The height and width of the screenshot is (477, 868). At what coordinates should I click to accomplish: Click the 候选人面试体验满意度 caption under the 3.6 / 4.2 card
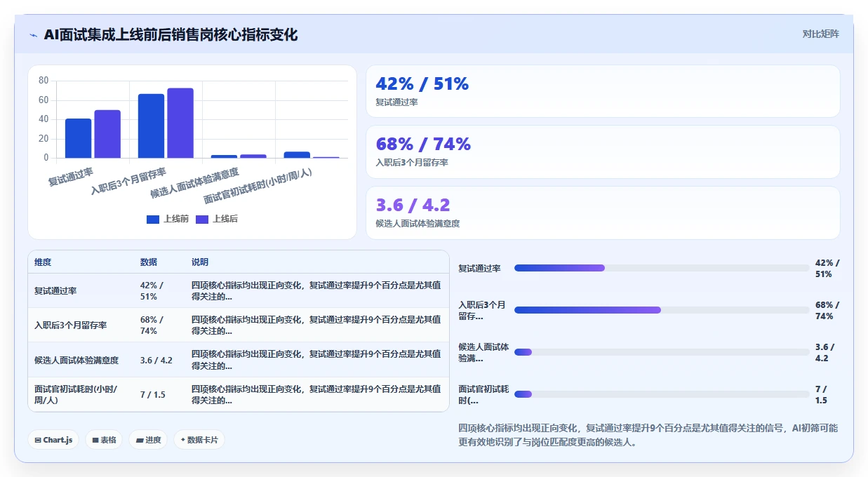click(x=418, y=224)
